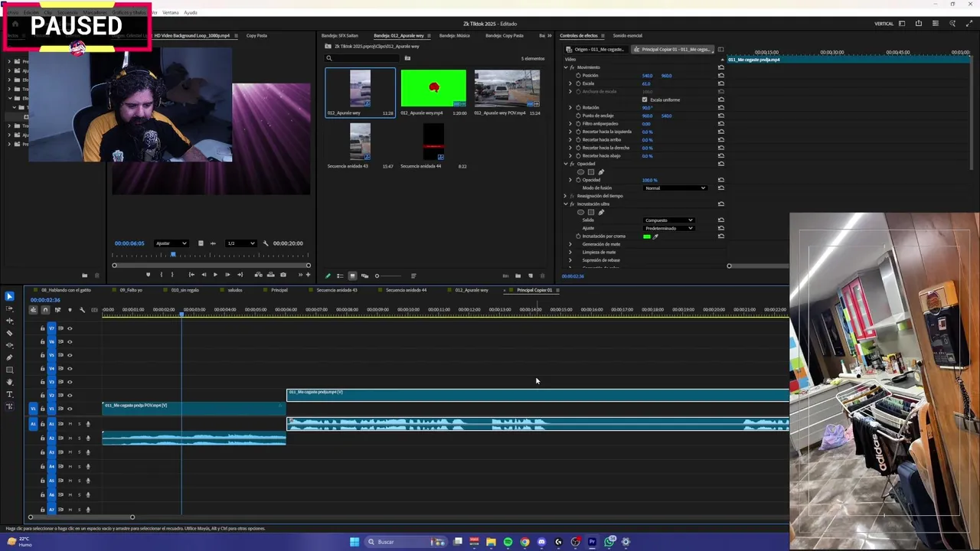
Task: Select the Slip tool
Action: [9, 345]
